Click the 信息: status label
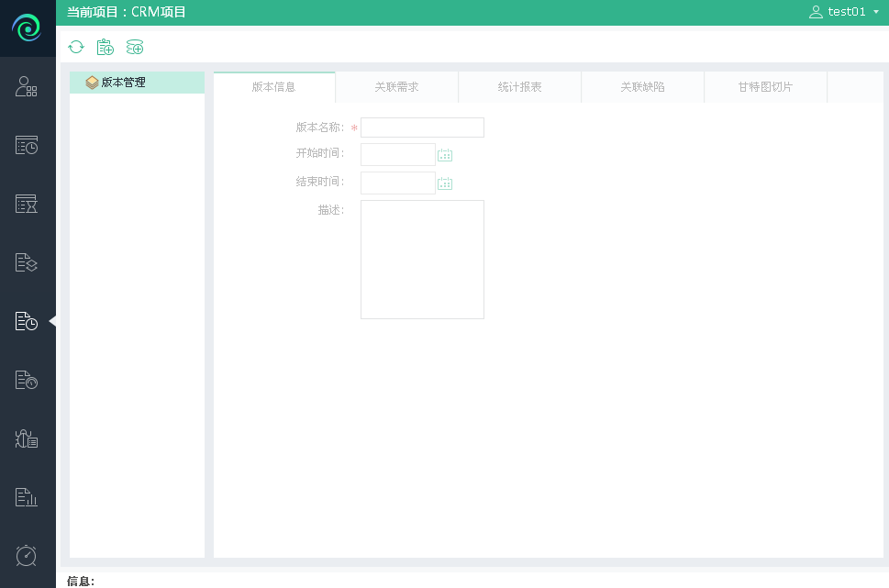Image resolution: width=889 pixels, height=588 pixels. 81,581
